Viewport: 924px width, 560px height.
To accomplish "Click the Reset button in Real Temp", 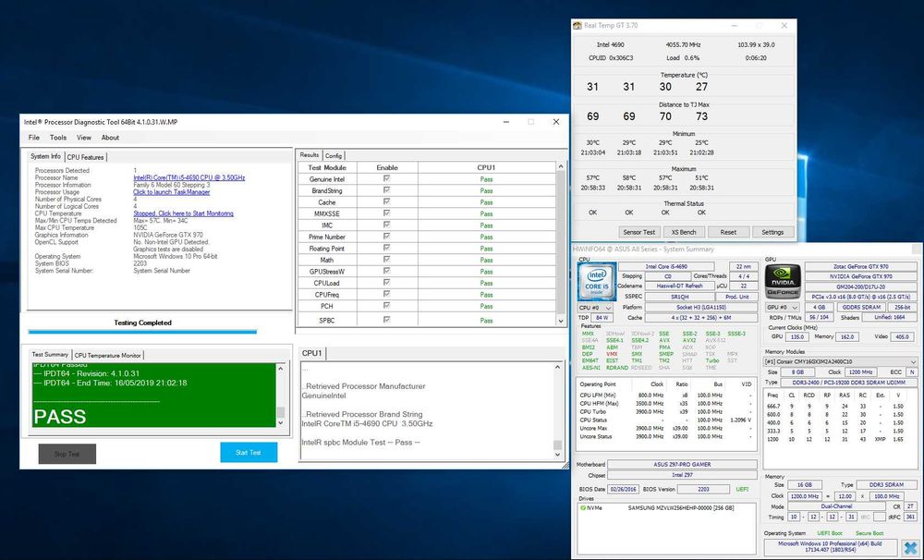I will (728, 232).
